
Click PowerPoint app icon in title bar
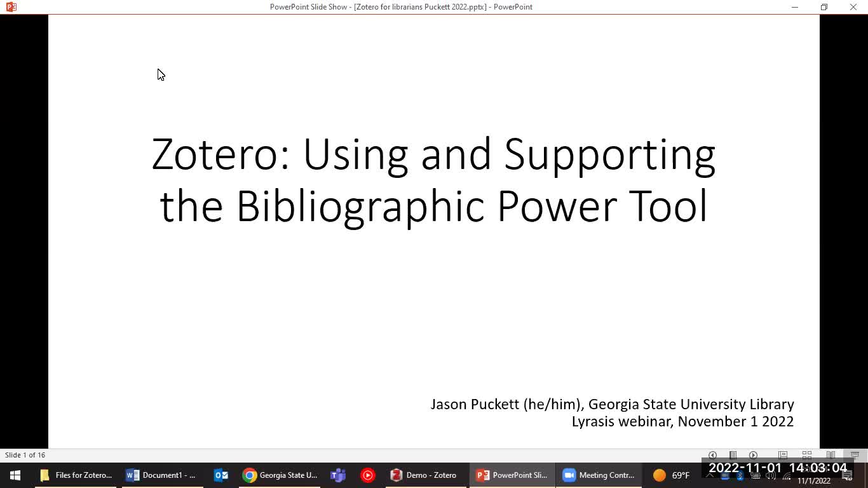pyautogui.click(x=11, y=7)
